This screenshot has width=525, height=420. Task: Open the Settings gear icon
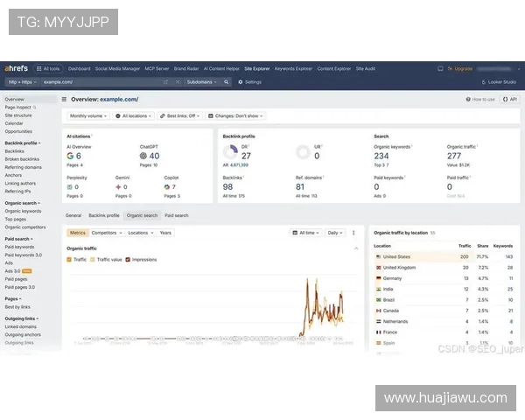[x=241, y=81]
